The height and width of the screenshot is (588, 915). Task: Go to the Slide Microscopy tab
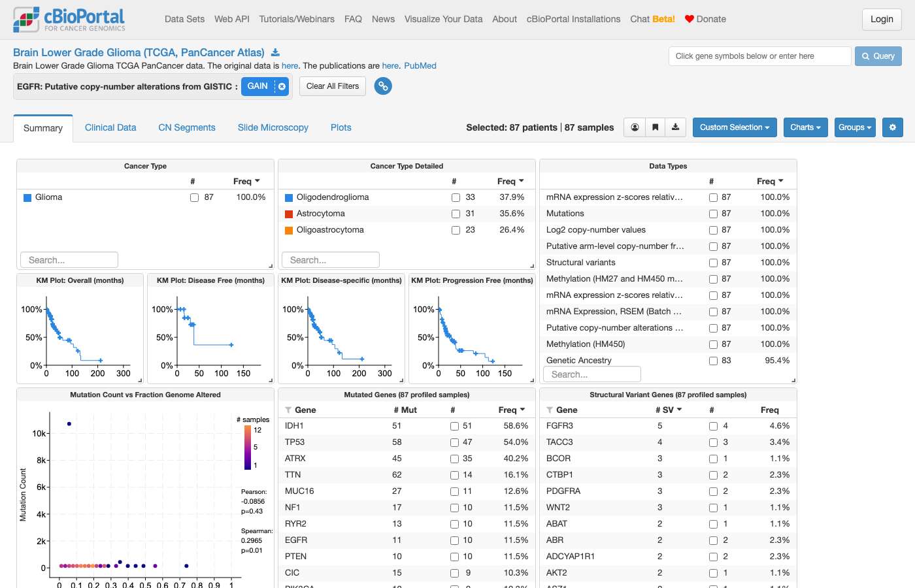click(273, 127)
